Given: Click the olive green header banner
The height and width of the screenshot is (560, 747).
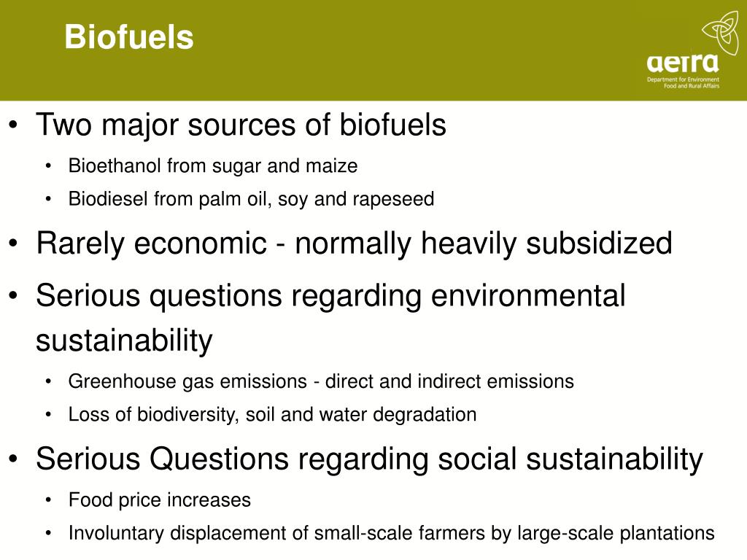Looking at the screenshot, I should pyautogui.click(x=373, y=50).
